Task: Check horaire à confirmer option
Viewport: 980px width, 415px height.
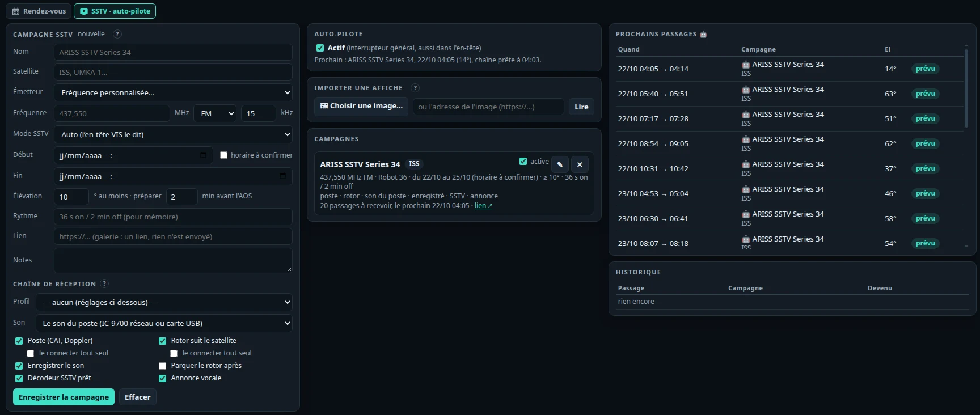Action: (224, 155)
